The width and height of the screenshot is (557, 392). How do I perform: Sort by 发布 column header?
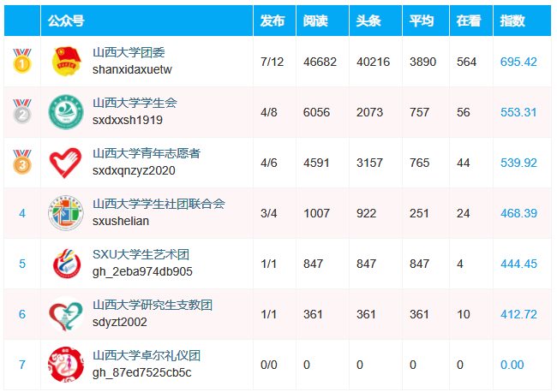pos(273,21)
